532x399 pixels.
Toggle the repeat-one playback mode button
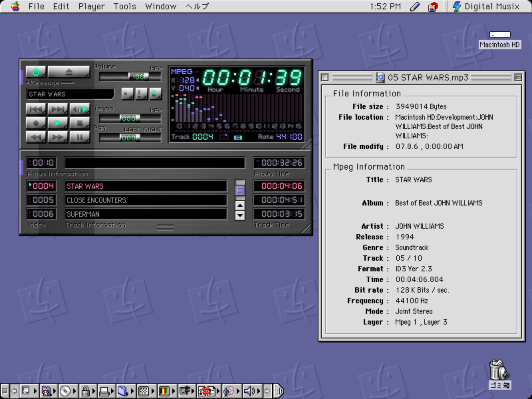click(79, 109)
